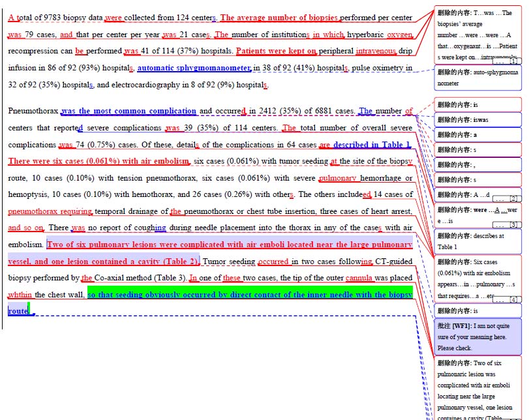Viewport: 529px width, 420px height.
Task: Click the figure '2412 (35%)'
Action: [280, 111]
